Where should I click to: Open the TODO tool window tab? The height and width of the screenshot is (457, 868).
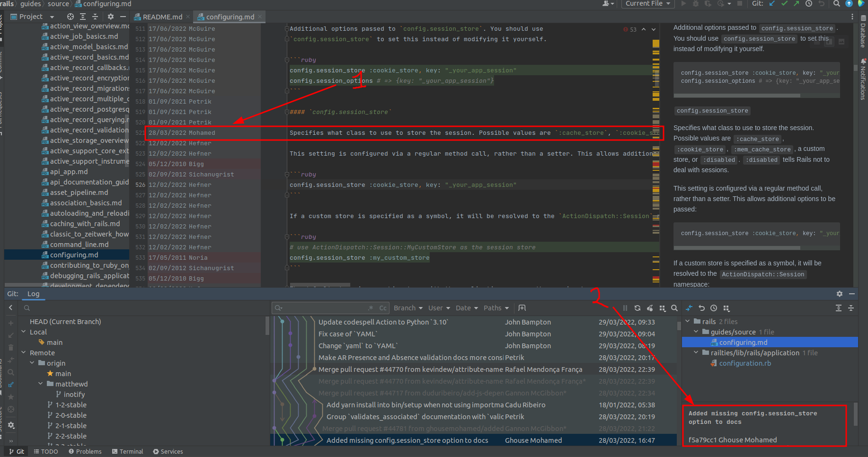tap(46, 451)
